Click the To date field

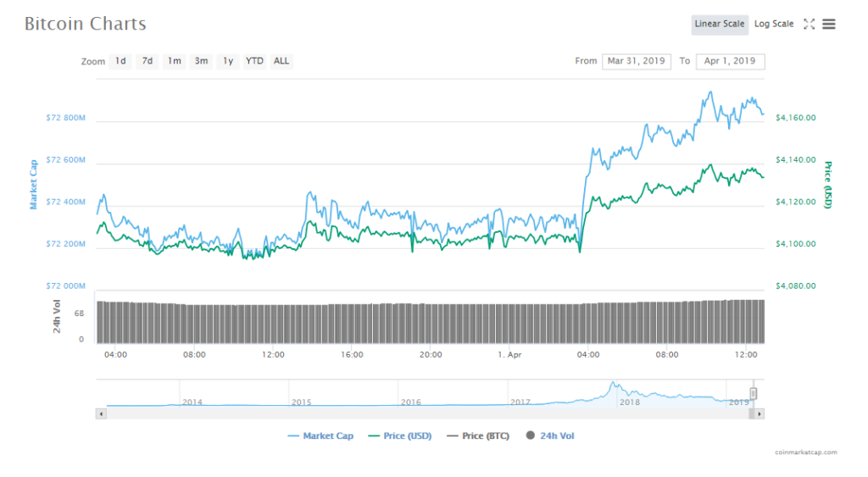(730, 61)
